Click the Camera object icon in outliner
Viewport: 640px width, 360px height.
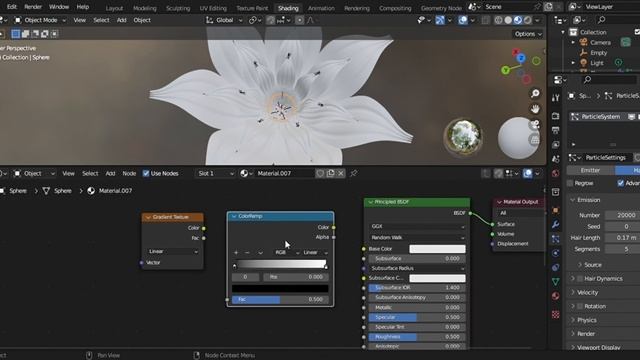point(584,42)
